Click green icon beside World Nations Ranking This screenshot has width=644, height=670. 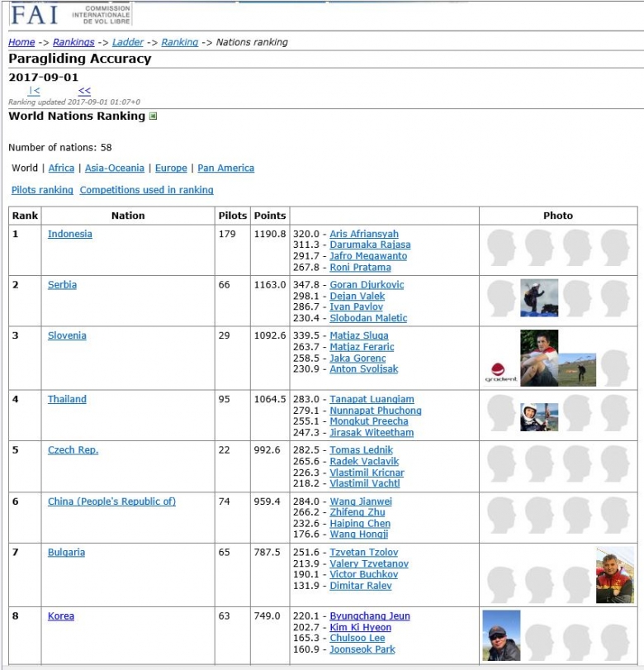pyautogui.click(x=153, y=116)
